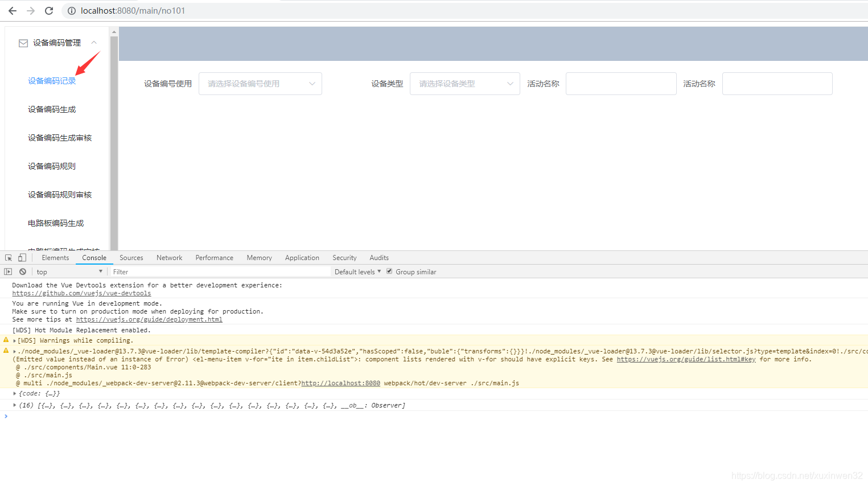Open 设备类型 dropdown
This screenshot has width=868, height=486.
[464, 84]
